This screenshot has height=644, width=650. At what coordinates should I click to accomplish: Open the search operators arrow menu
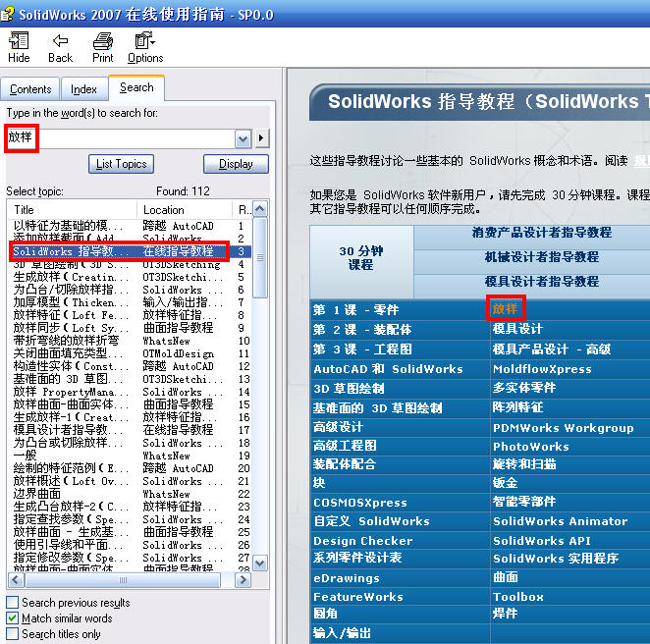[x=261, y=138]
